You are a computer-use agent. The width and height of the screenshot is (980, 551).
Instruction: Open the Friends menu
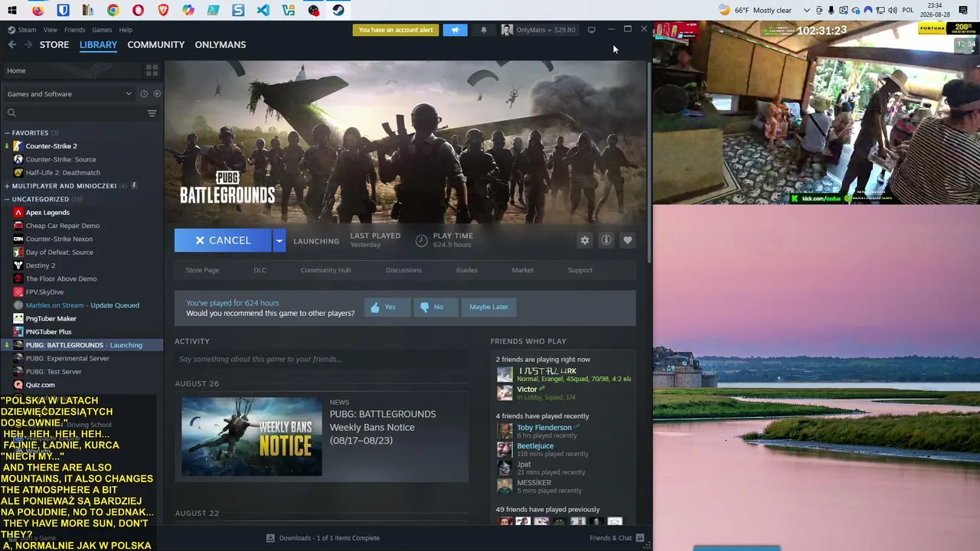[x=75, y=30]
